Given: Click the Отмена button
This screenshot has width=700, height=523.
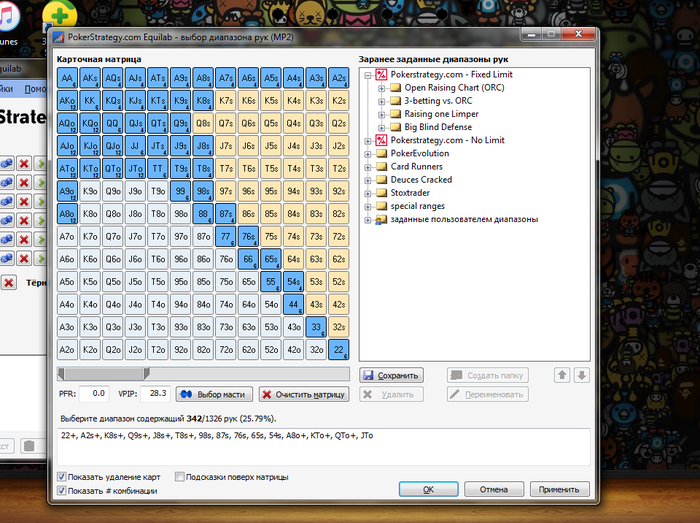Looking at the screenshot, I should pyautogui.click(x=494, y=490).
